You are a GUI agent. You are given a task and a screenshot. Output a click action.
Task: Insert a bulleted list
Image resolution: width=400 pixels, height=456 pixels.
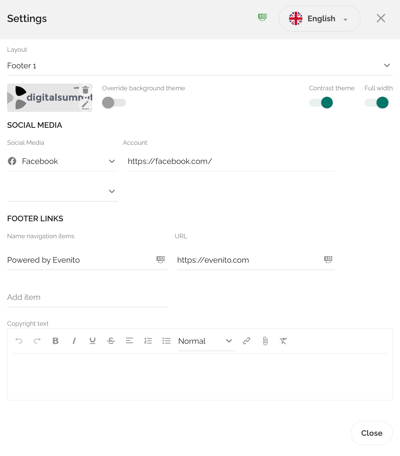[x=166, y=341]
